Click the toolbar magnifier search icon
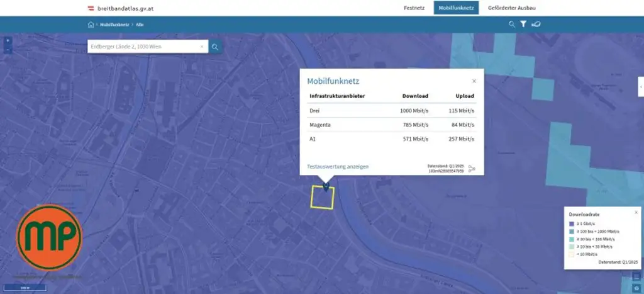Screen dimensions: 644x294 click(x=512, y=25)
